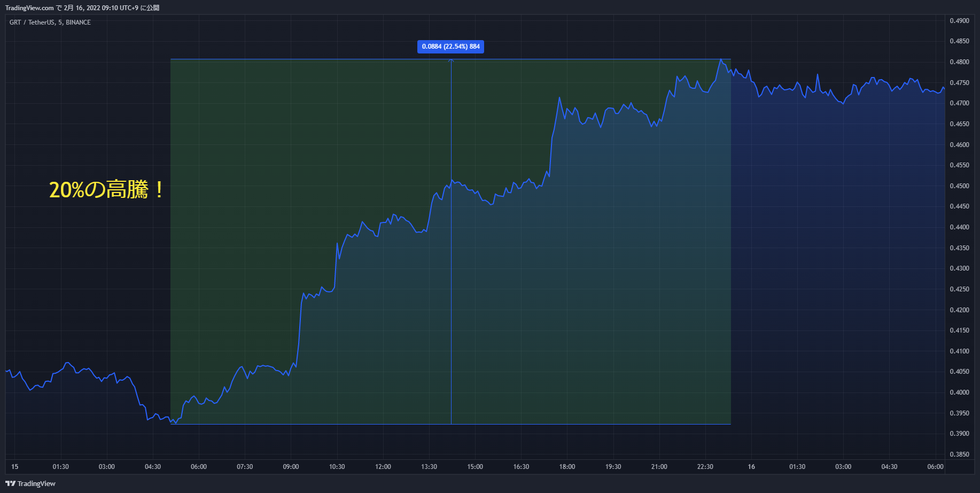Click the TradingView.com publish header text
Screen dimensions: 980x493
pos(82,7)
